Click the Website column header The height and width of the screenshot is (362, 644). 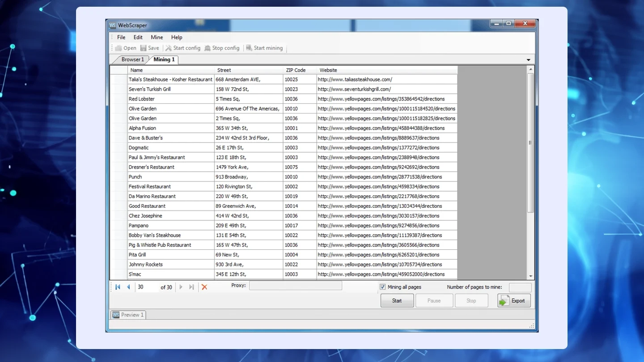click(x=387, y=70)
